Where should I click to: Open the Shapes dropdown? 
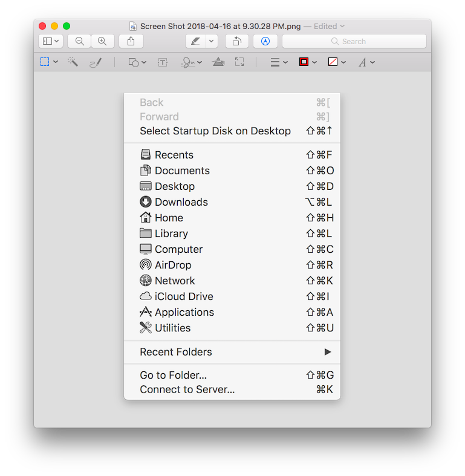coord(137,62)
